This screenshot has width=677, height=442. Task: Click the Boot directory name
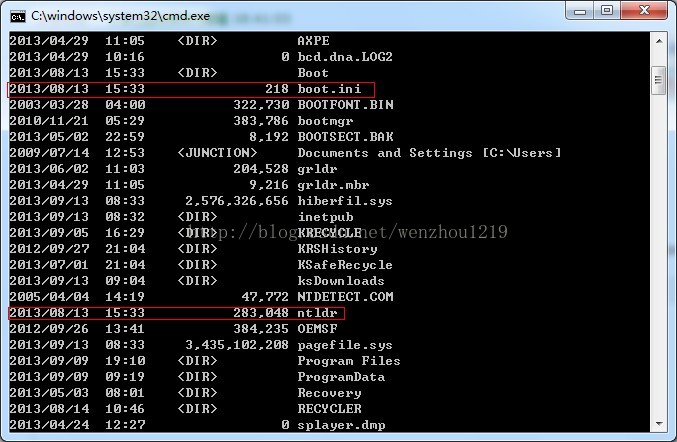pyautogui.click(x=313, y=73)
